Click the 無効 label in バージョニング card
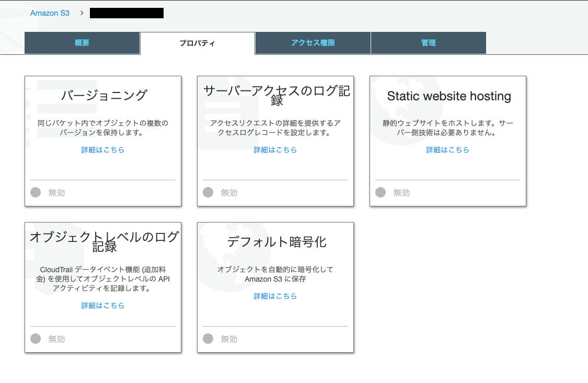The width and height of the screenshot is (588, 383). coord(56,193)
